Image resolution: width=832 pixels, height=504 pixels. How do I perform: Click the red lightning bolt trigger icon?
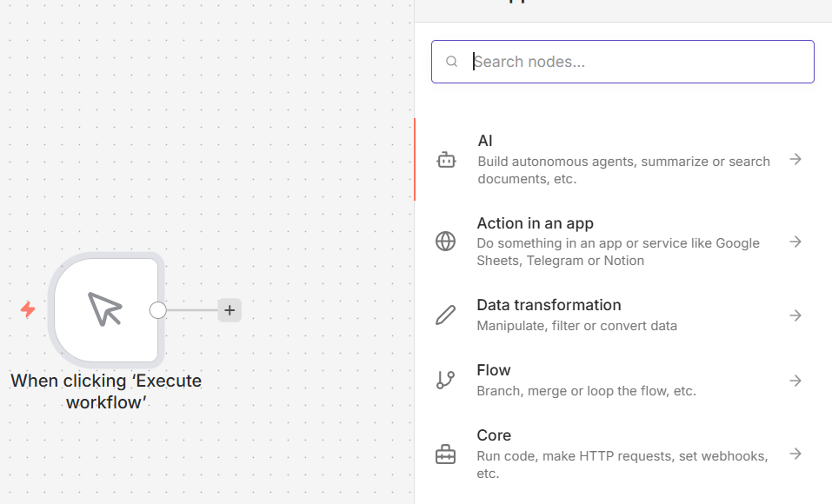point(28,309)
